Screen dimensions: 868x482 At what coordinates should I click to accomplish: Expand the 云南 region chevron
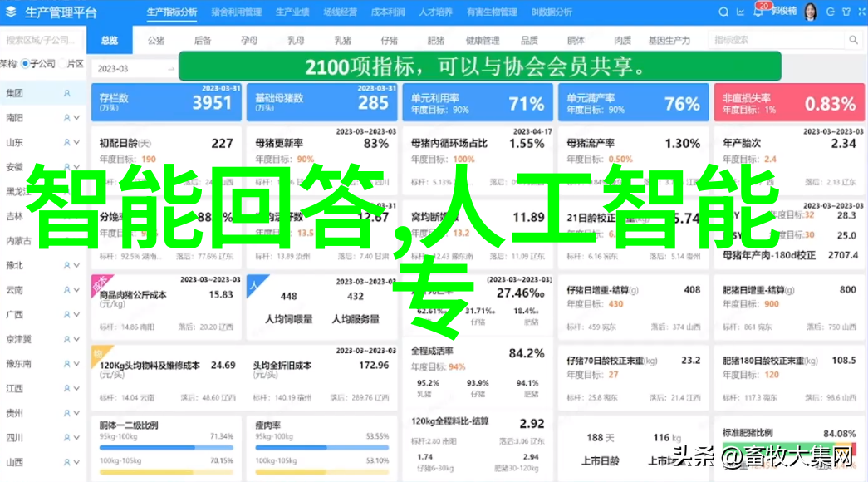click(x=77, y=290)
